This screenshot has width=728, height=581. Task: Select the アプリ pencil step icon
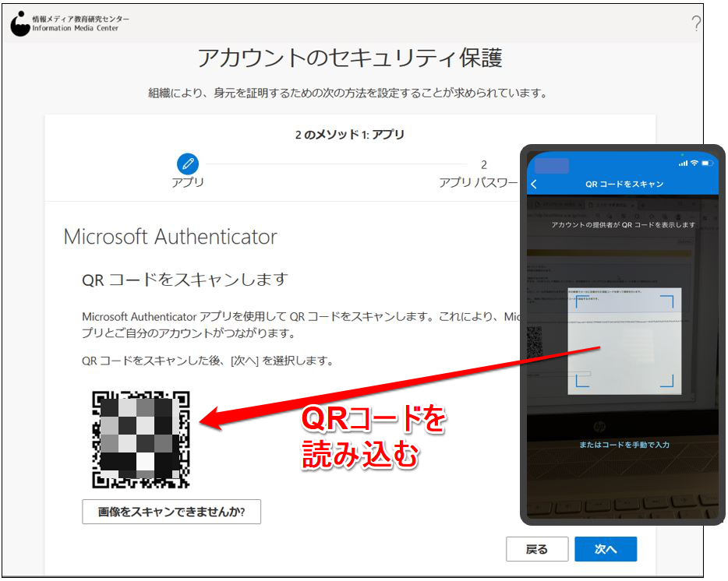point(188,164)
